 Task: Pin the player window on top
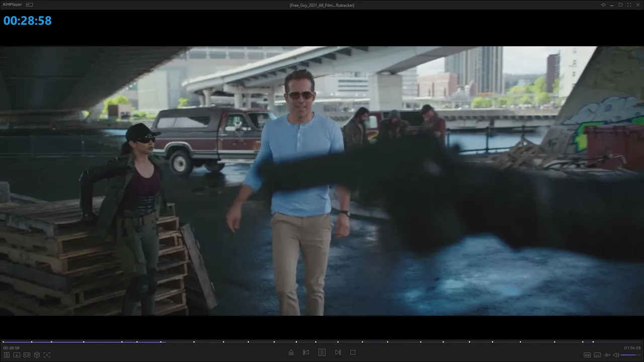coord(603,5)
